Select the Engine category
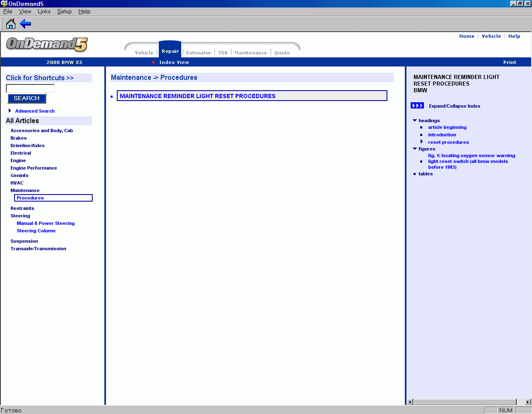Image resolution: width=532 pixels, height=414 pixels. [x=18, y=160]
